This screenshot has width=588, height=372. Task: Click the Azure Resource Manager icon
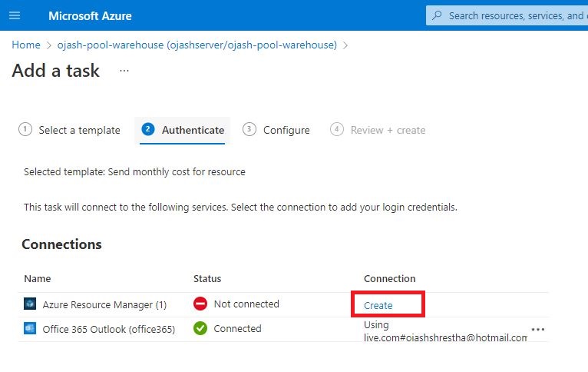click(x=30, y=304)
